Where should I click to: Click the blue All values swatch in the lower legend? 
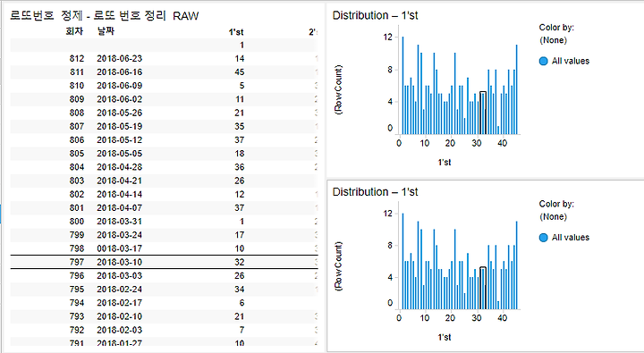click(544, 238)
